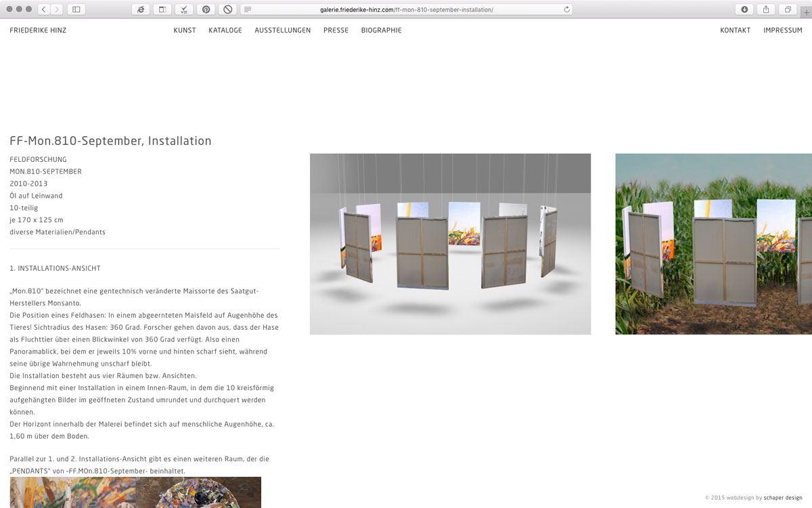Screen dimensions: 812x508
Task: Open the IMPRESSUM page
Action: click(x=783, y=30)
